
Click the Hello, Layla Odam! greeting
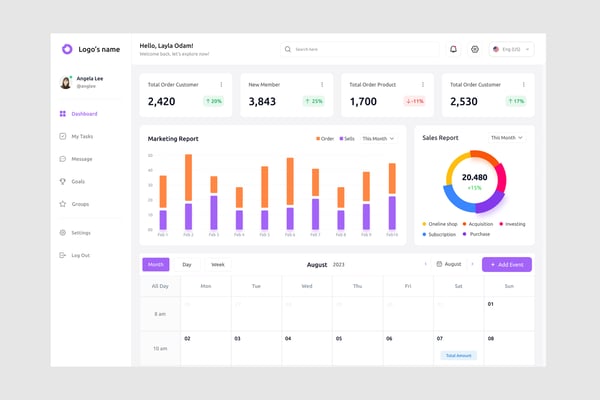166,46
